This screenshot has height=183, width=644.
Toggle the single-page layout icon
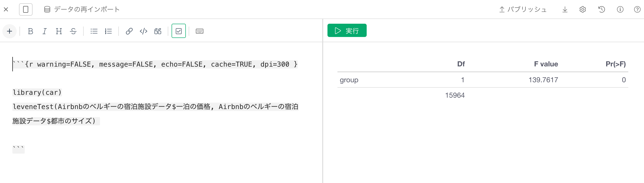[x=26, y=9]
